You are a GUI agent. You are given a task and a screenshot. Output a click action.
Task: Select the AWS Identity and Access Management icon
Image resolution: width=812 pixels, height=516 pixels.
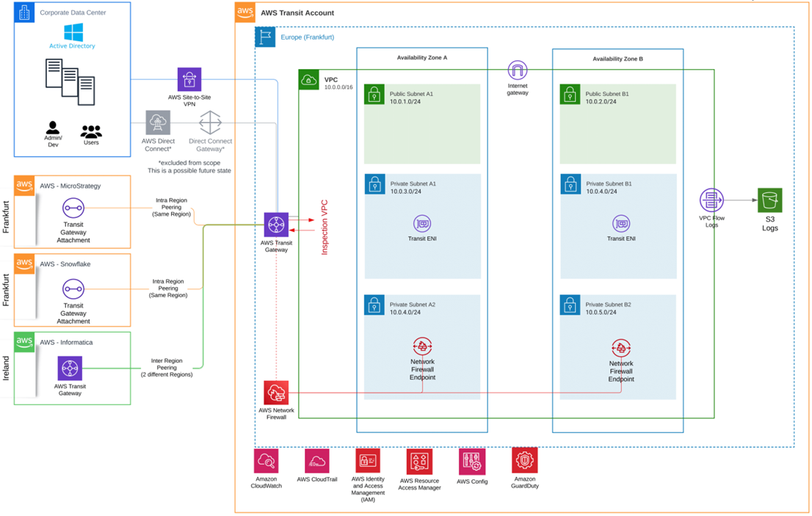click(x=368, y=461)
